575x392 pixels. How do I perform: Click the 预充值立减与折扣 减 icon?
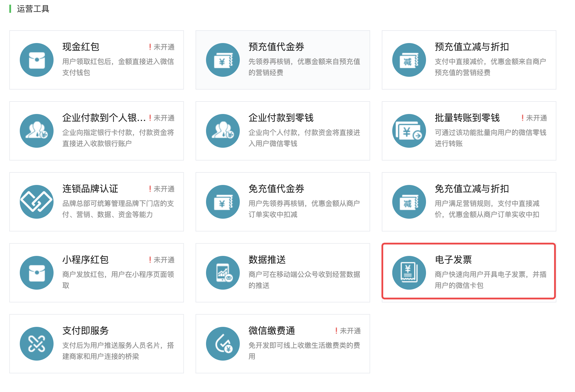(x=409, y=60)
